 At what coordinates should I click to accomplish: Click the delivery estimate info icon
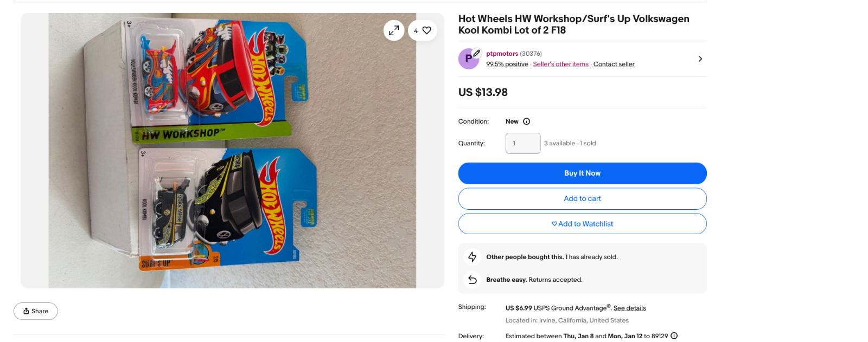(674, 336)
